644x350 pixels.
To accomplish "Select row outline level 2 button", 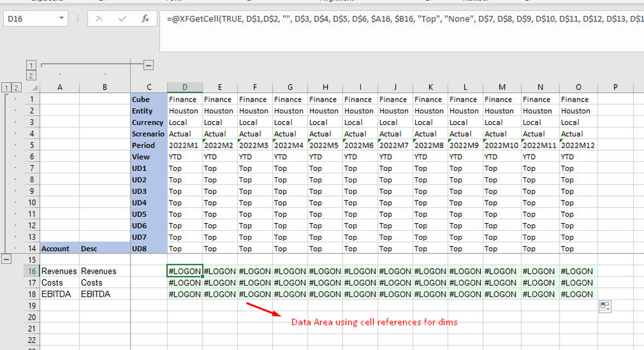I will point(16,88).
